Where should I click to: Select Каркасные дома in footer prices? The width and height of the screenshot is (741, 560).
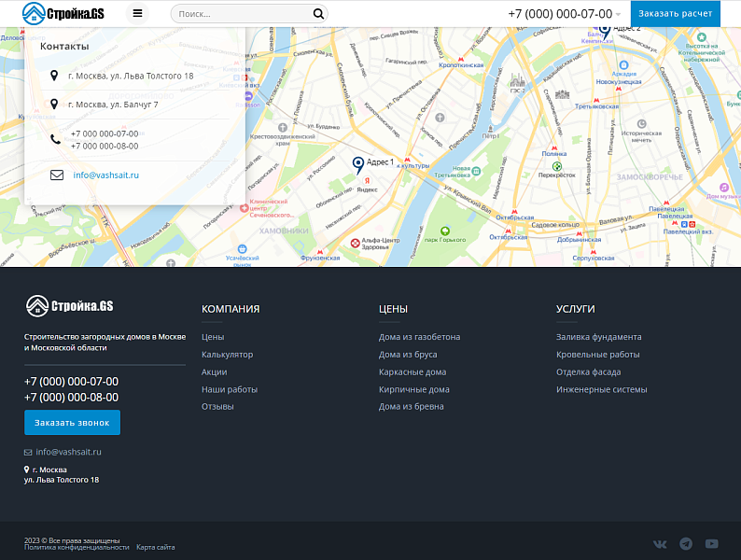coord(412,371)
